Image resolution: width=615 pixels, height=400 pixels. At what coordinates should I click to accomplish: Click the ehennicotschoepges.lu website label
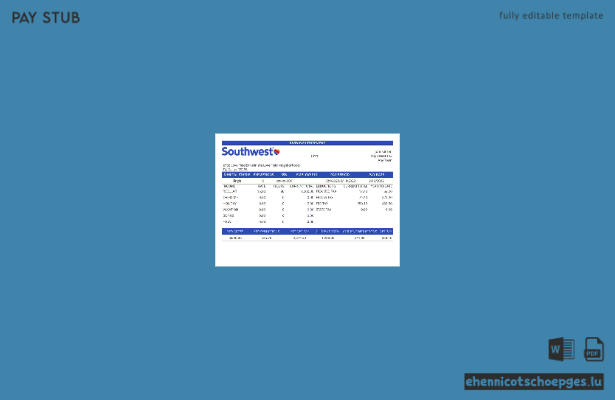click(534, 382)
